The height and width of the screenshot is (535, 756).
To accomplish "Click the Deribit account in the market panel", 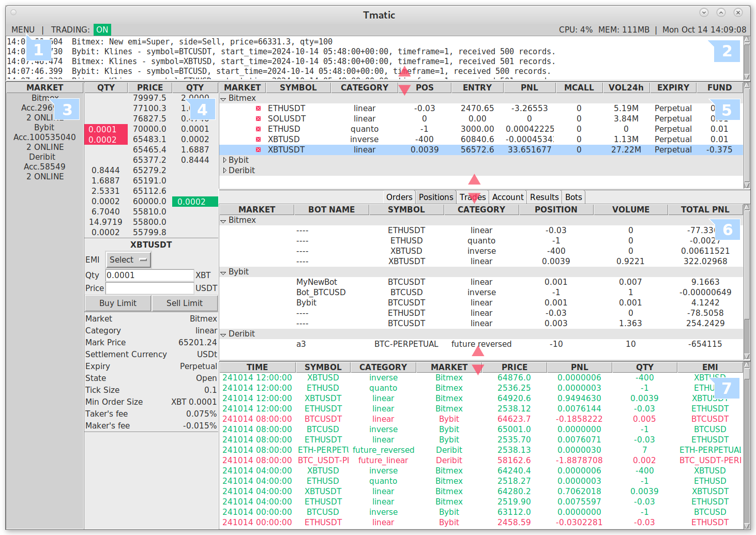I will [44, 166].
